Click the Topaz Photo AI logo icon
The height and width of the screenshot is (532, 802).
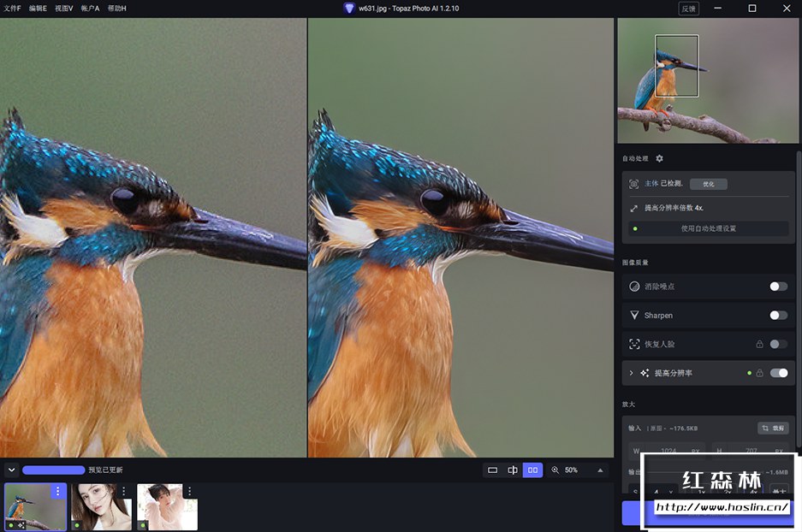[x=349, y=9]
